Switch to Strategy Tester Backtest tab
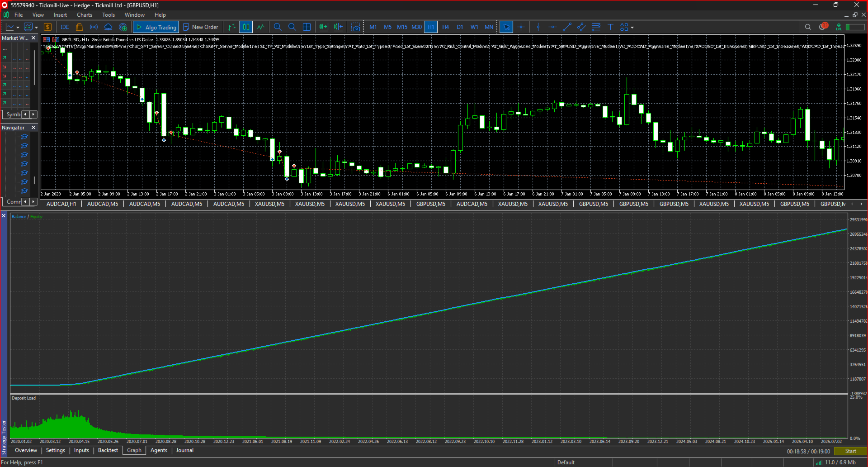 coord(108,450)
